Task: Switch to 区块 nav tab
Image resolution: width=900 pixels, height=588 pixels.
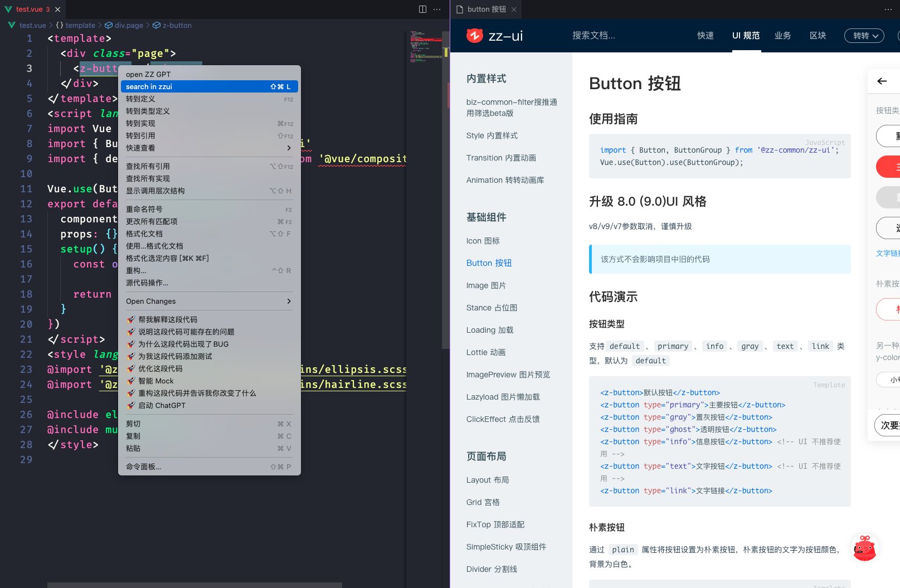Action: [x=818, y=36]
